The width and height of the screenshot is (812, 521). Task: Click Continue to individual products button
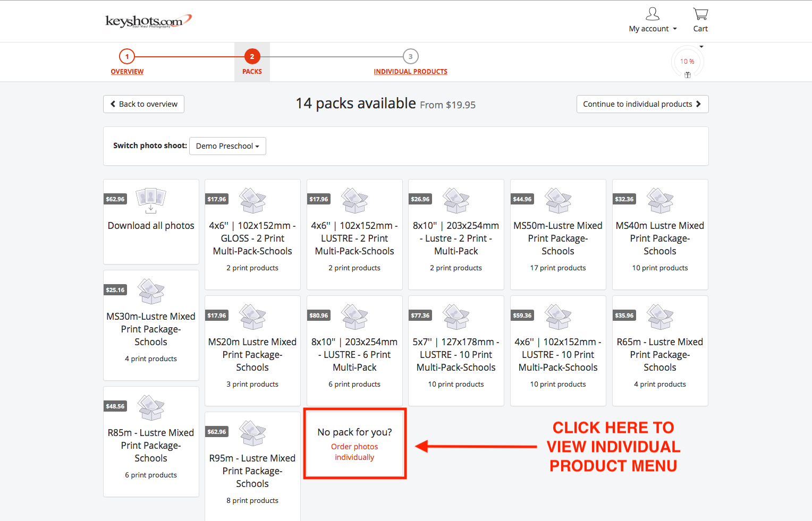(x=642, y=104)
